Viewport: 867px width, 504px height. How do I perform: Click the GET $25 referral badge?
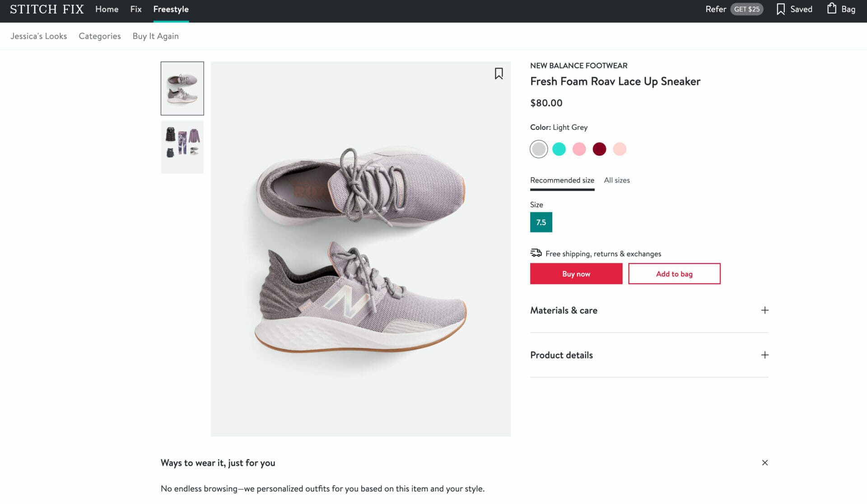point(746,9)
